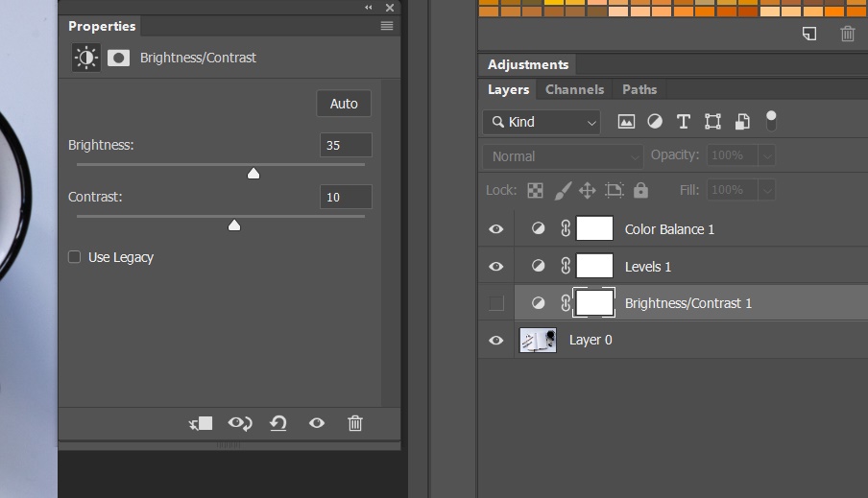This screenshot has height=498, width=868.
Task: Collapse the Properties panel with double arrows
Action: pyautogui.click(x=369, y=7)
